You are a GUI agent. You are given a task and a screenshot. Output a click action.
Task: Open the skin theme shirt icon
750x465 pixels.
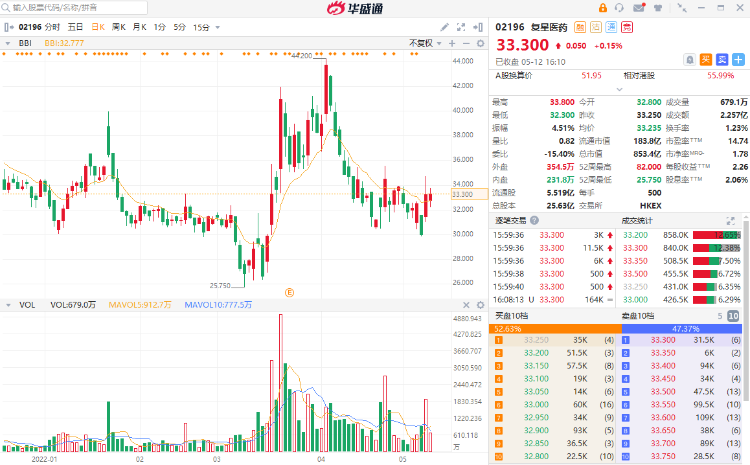pyautogui.click(x=659, y=8)
